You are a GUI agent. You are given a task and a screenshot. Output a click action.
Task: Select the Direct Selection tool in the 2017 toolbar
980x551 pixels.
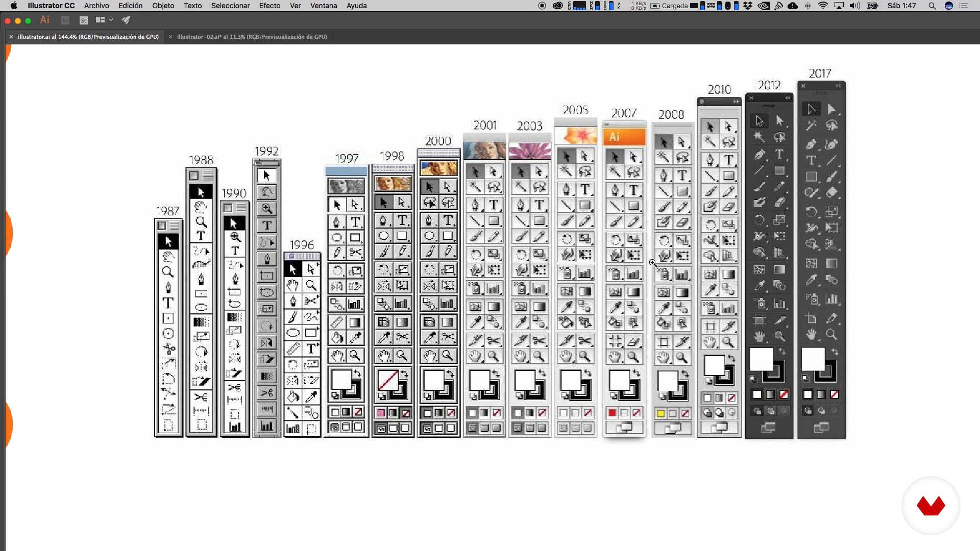(831, 109)
